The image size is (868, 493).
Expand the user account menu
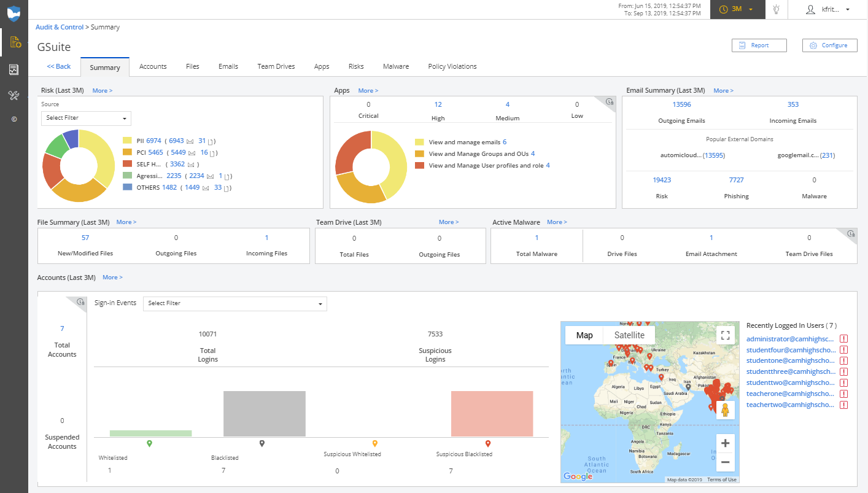[829, 9]
